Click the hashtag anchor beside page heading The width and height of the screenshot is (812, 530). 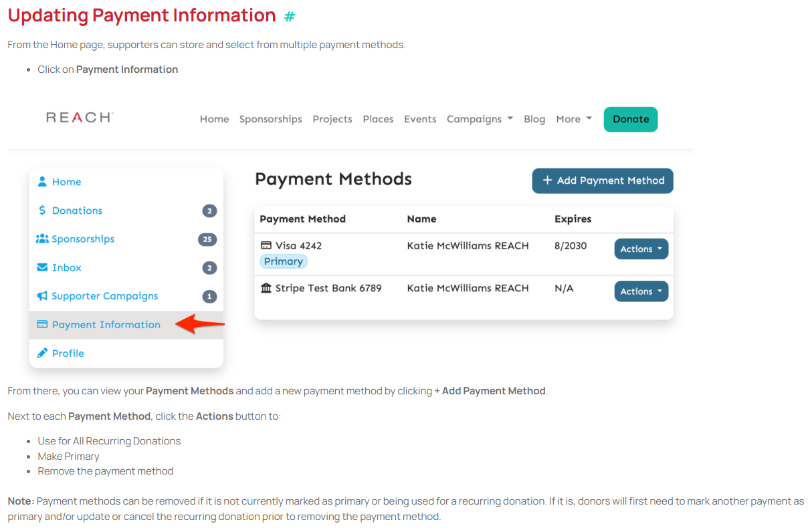289,17
